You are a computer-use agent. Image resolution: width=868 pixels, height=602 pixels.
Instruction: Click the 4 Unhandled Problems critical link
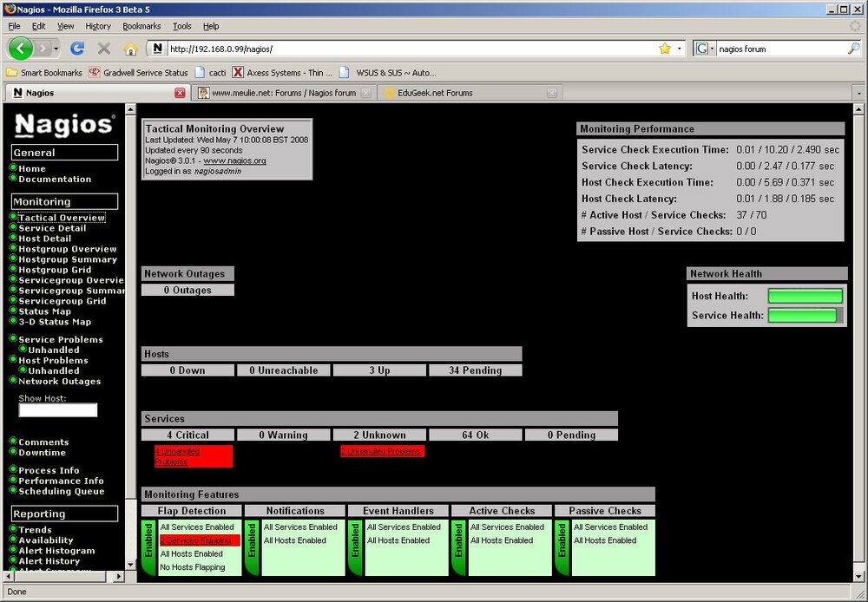(x=177, y=456)
